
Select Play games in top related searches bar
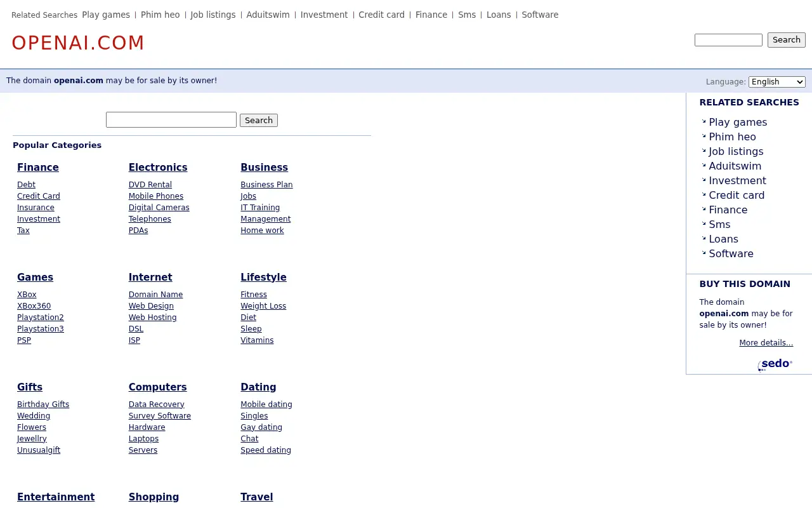tap(106, 15)
